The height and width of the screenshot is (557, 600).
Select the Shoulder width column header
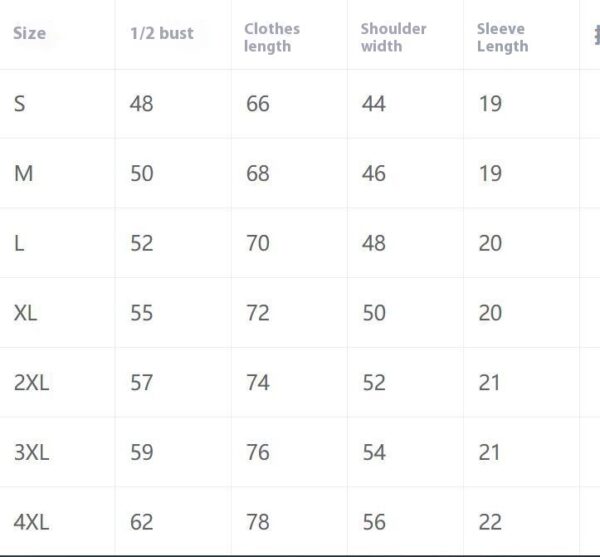click(391, 37)
